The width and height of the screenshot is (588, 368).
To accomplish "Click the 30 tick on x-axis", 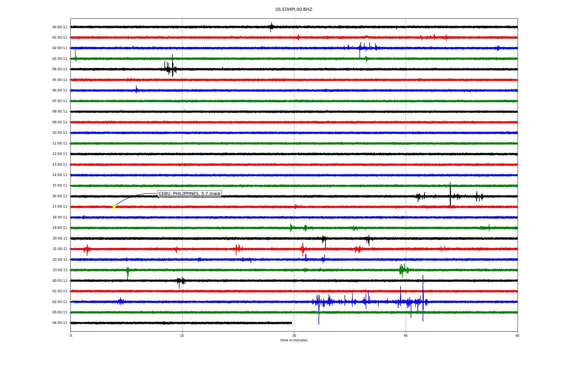I will (294, 335).
